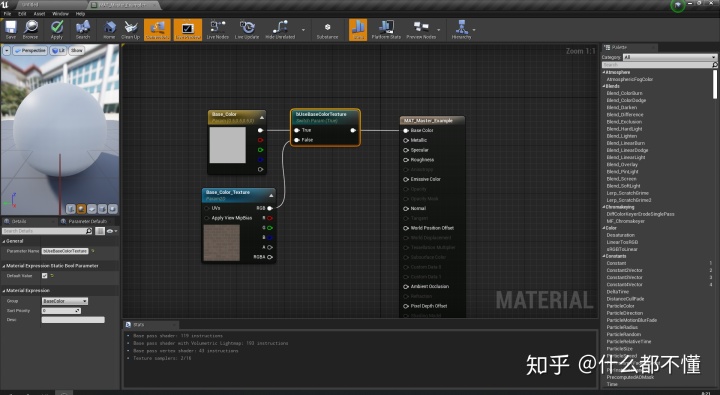Click the Metallic input pin
720x395 pixels.
click(x=406, y=140)
